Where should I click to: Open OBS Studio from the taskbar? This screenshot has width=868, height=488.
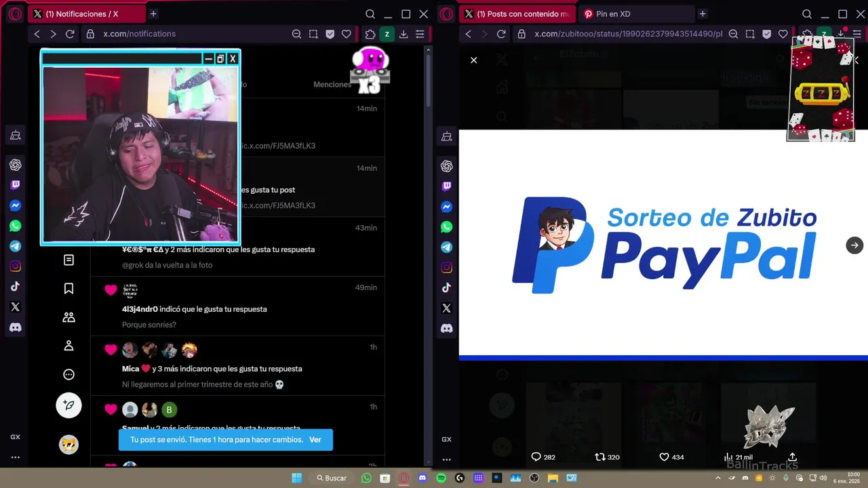[534, 478]
